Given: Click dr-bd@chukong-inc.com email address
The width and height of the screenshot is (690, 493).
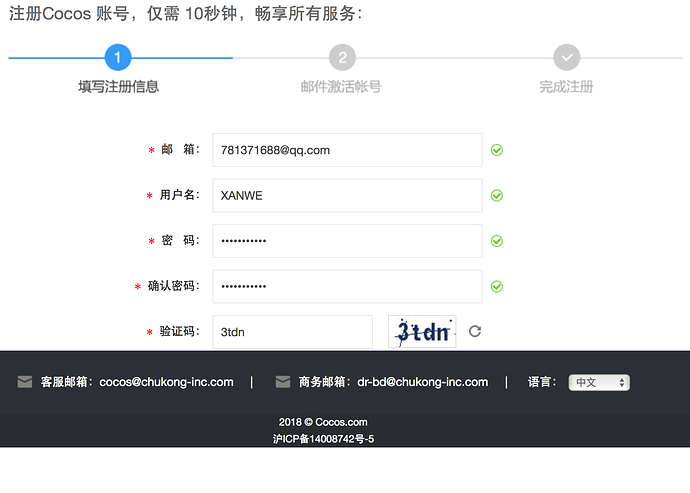Looking at the screenshot, I should tap(422, 382).
